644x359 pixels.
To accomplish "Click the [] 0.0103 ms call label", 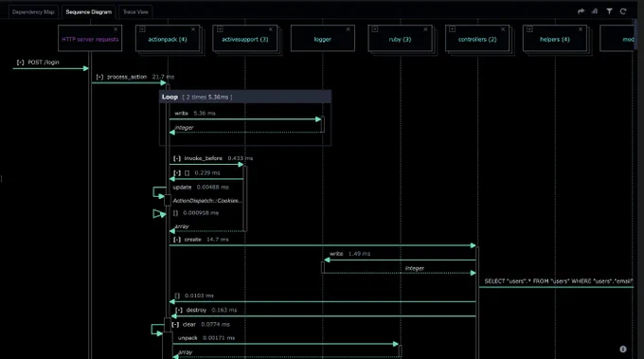I will click(x=194, y=296).
